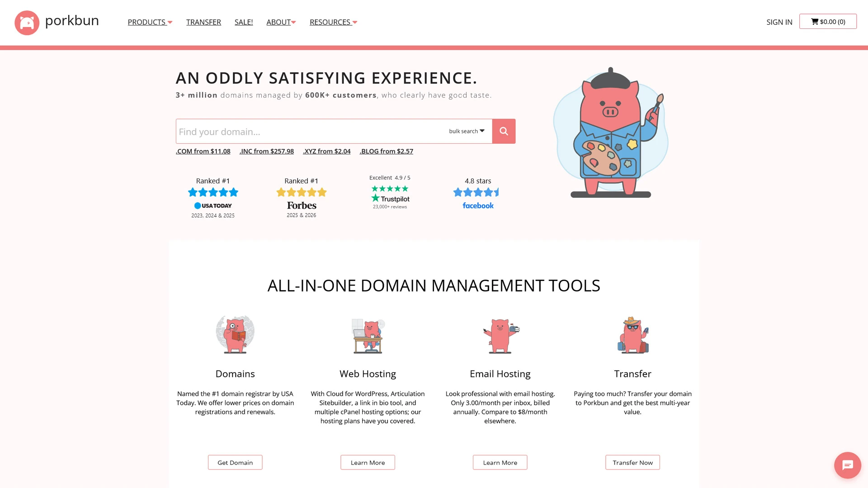
Task: Click the facebook 4.8 star rating
Action: pyautogui.click(x=476, y=192)
